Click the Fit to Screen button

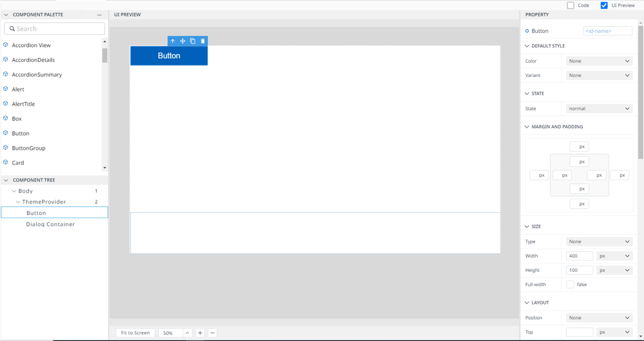point(135,333)
